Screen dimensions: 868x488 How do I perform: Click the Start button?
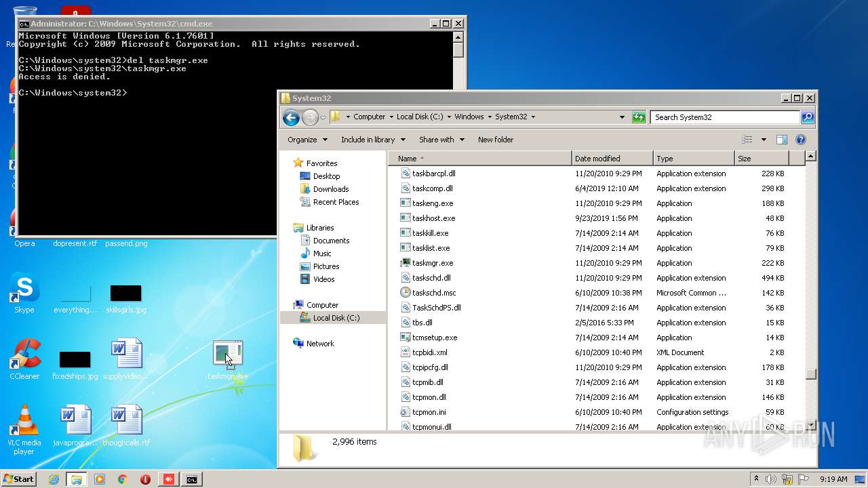click(x=19, y=479)
